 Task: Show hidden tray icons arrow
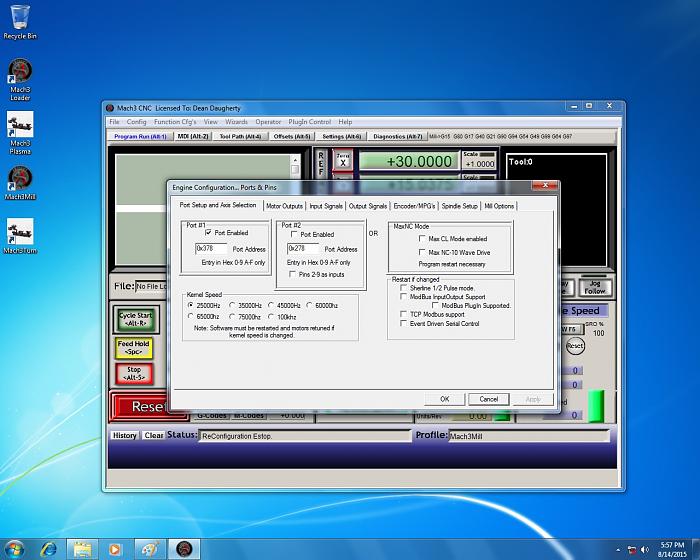(x=618, y=550)
